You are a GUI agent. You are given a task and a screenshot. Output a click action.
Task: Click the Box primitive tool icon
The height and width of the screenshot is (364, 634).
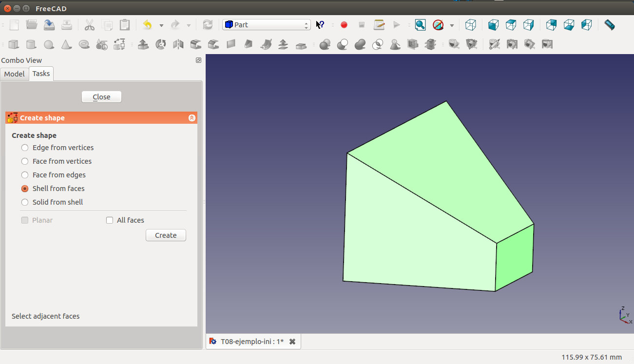click(x=14, y=45)
